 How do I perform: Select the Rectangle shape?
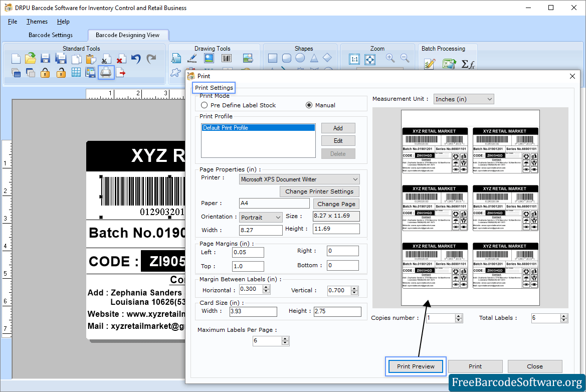pos(272,58)
